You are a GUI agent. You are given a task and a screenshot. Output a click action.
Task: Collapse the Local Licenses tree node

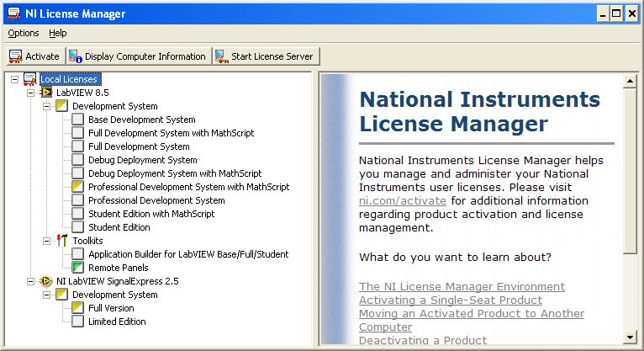(15, 79)
